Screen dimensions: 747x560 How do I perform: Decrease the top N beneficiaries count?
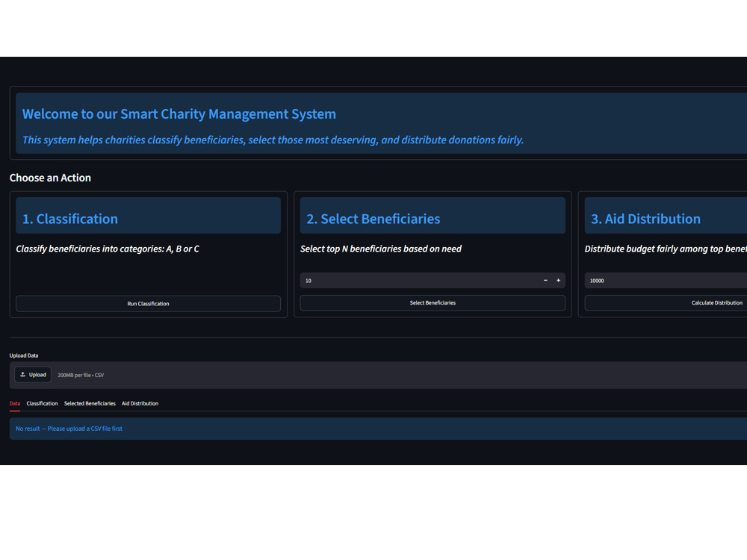[x=545, y=281]
